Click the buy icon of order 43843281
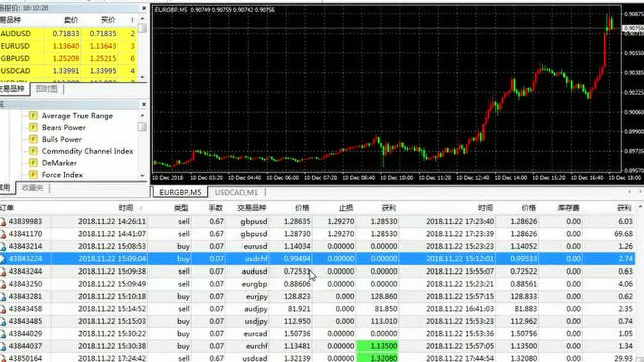 point(3,297)
